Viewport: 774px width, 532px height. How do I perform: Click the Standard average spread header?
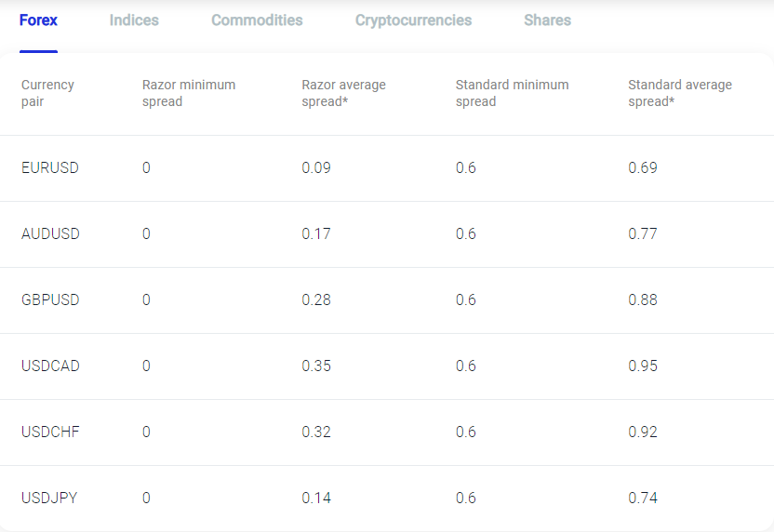(680, 93)
